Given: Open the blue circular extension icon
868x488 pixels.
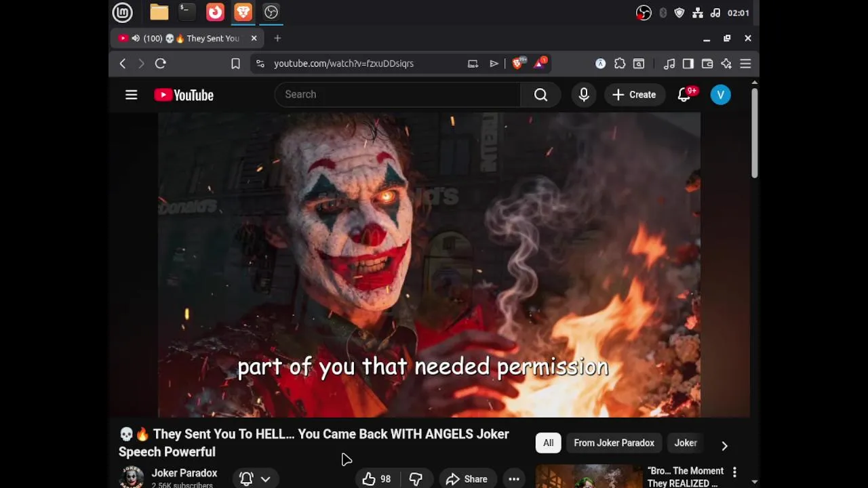Looking at the screenshot, I should tap(600, 64).
